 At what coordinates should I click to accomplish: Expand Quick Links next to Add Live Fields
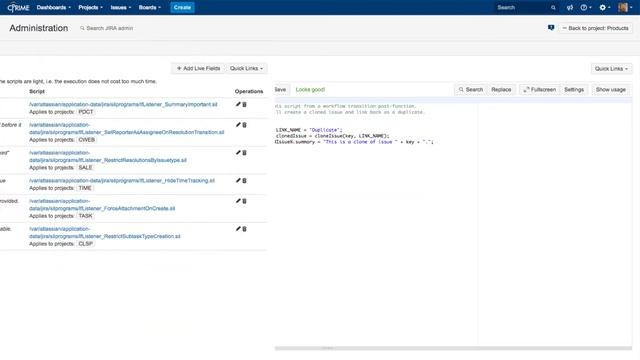point(246,68)
